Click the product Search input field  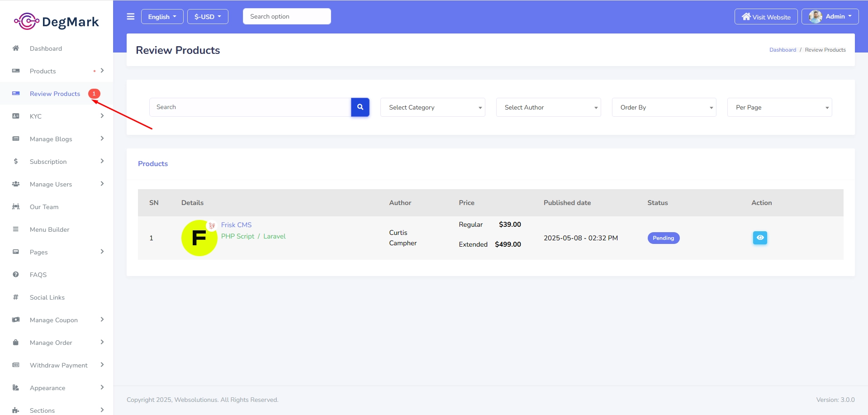click(250, 107)
